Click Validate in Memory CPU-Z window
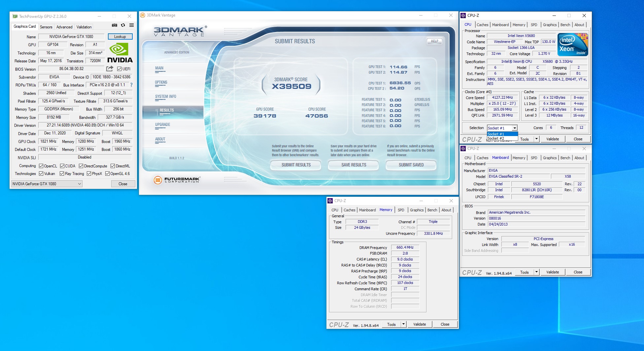This screenshot has height=351, width=644. [420, 324]
